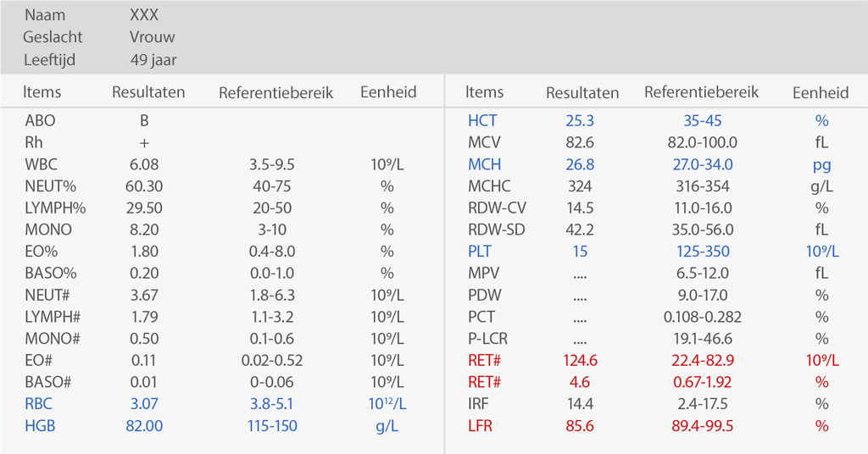Click the MCHC reference range 316-354

(x=702, y=186)
